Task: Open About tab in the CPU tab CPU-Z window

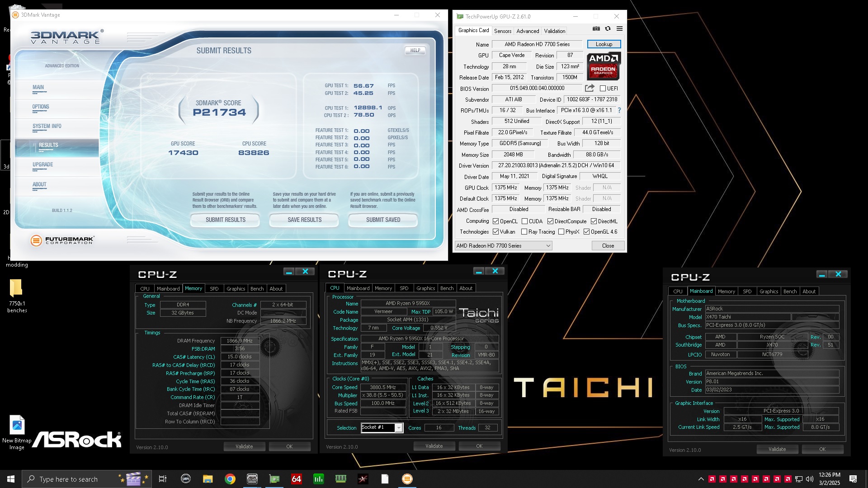Action: 466,288
